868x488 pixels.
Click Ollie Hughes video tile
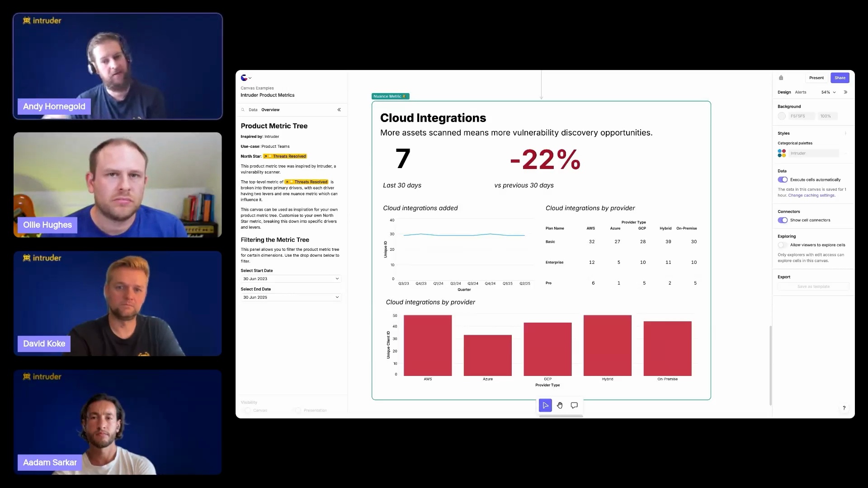[118, 185]
